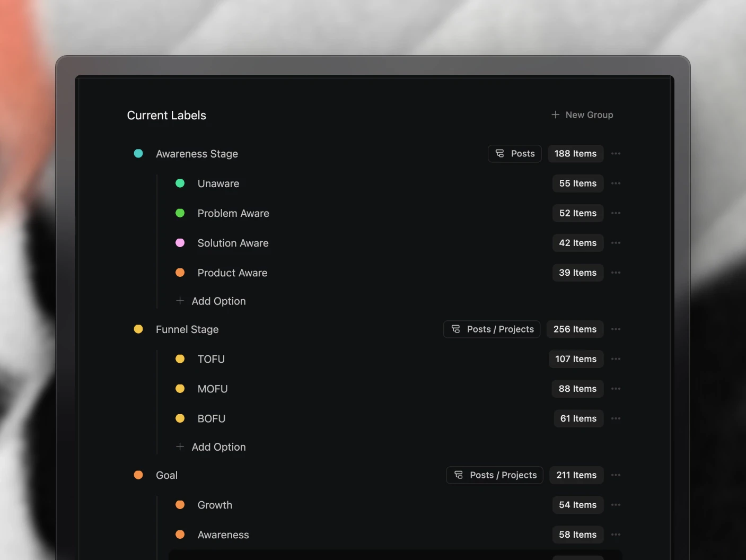Open more options for MOFU label
Screen dimensions: 746x560
pos(616,389)
